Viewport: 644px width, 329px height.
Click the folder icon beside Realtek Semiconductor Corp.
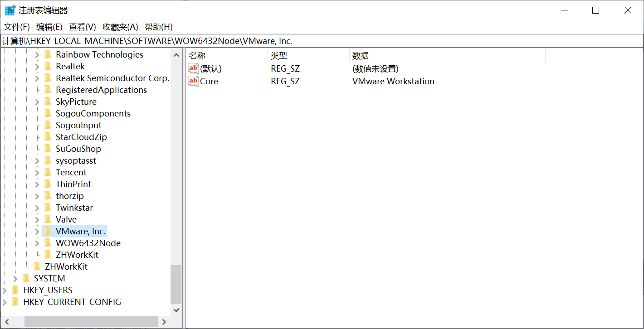(48, 78)
